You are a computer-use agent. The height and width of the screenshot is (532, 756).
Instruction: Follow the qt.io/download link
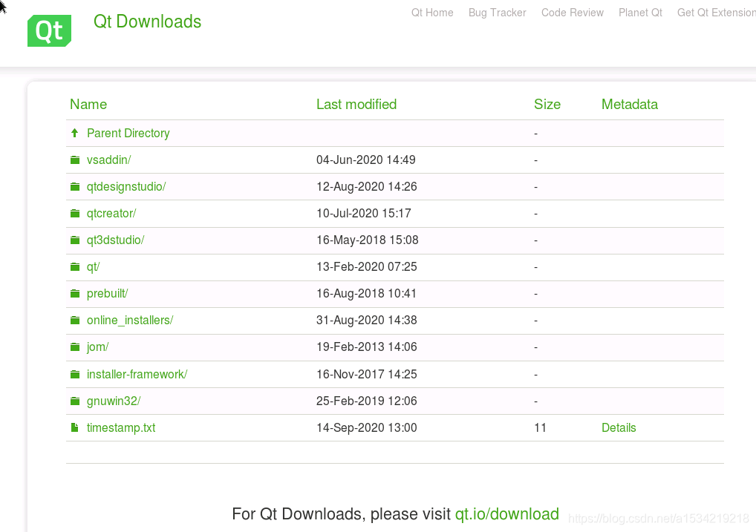click(506, 514)
